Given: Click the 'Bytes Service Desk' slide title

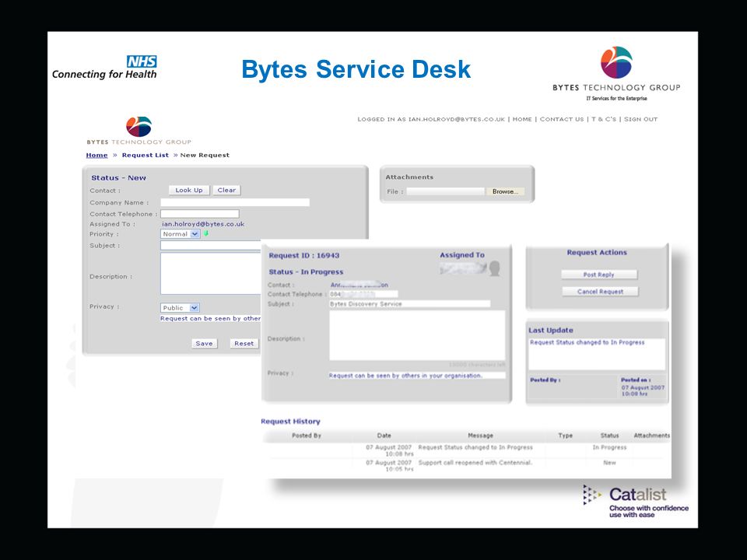Looking at the screenshot, I should point(356,69).
